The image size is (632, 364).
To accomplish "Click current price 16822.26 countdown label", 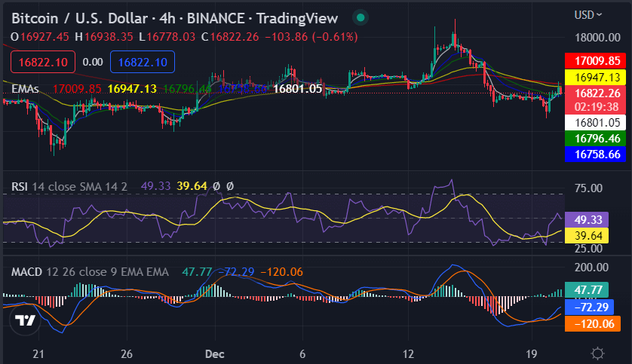I will pos(595,100).
